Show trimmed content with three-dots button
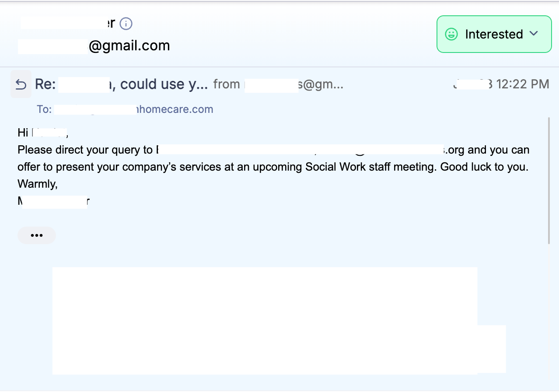 pyautogui.click(x=37, y=235)
